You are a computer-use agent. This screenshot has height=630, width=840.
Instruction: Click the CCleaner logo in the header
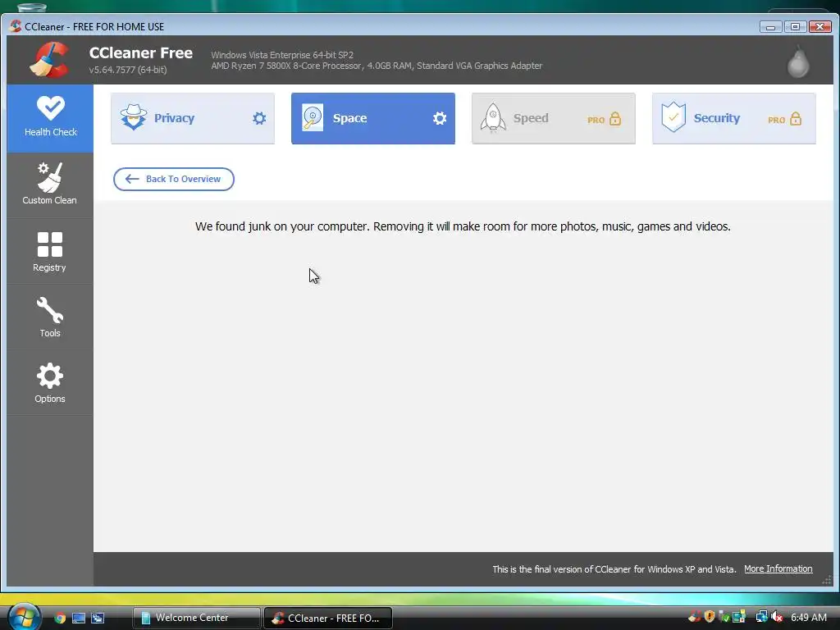49,60
